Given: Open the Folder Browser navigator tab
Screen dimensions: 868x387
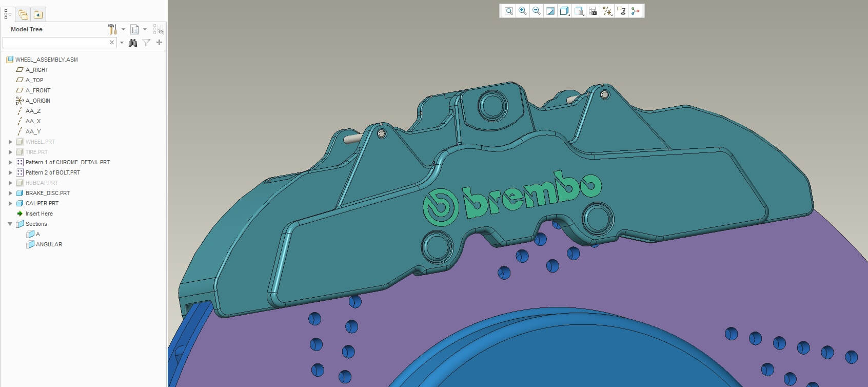Looking at the screenshot, I should pos(23,14).
